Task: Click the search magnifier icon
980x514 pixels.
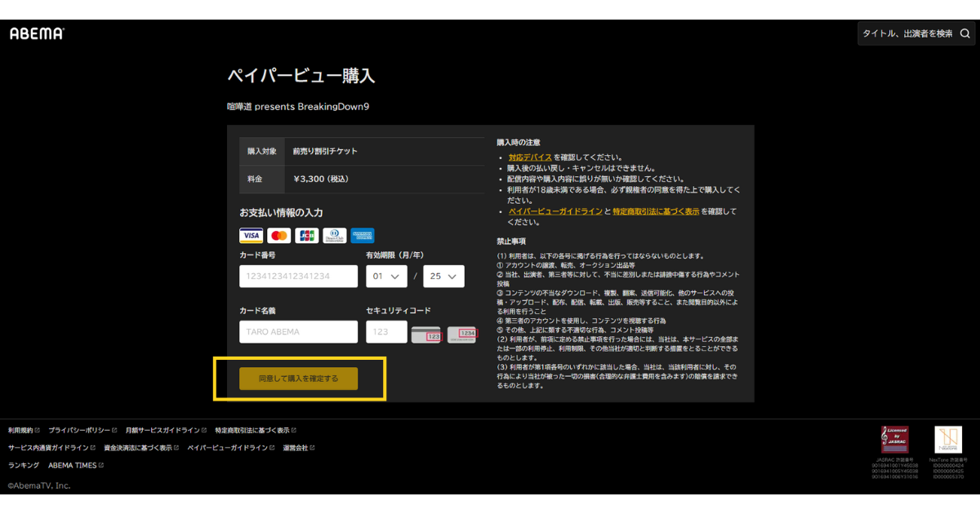Action: click(x=964, y=34)
